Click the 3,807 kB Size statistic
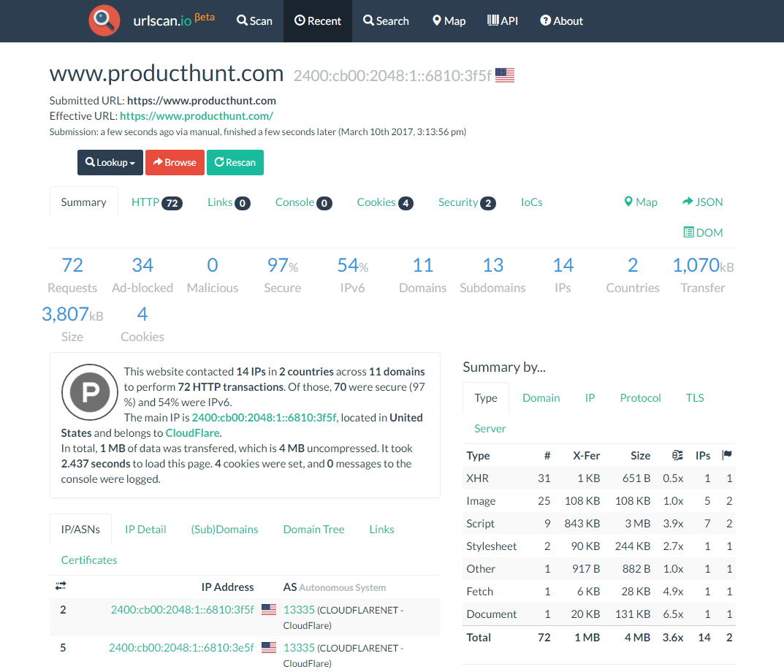784x672 pixels. pos(72,324)
